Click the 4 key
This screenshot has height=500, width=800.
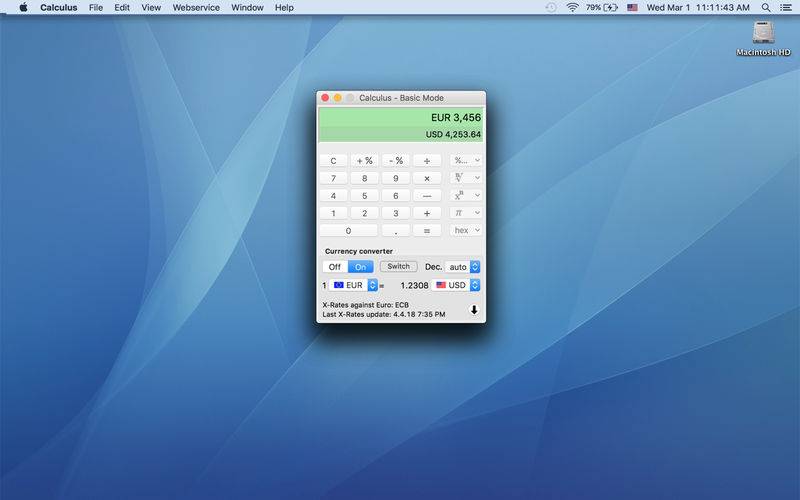(333, 195)
